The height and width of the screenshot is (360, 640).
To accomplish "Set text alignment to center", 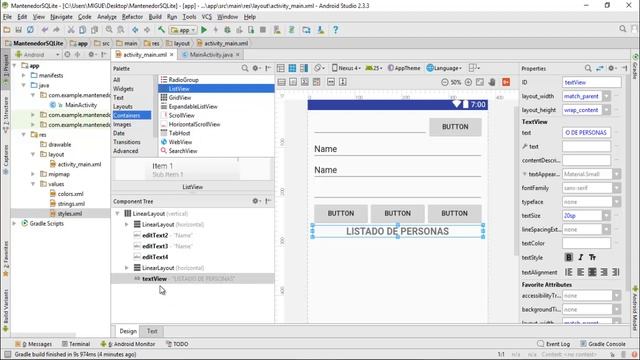I will coord(592,272).
